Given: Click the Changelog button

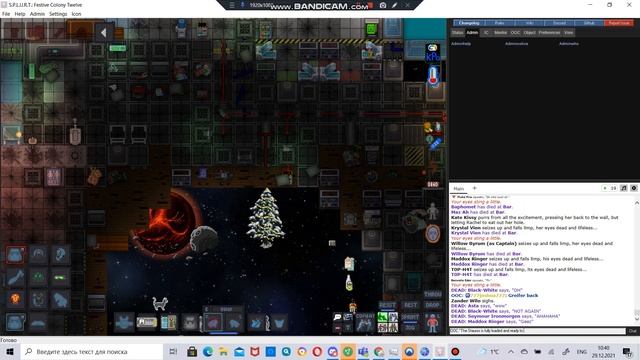Looking at the screenshot, I should [469, 23].
